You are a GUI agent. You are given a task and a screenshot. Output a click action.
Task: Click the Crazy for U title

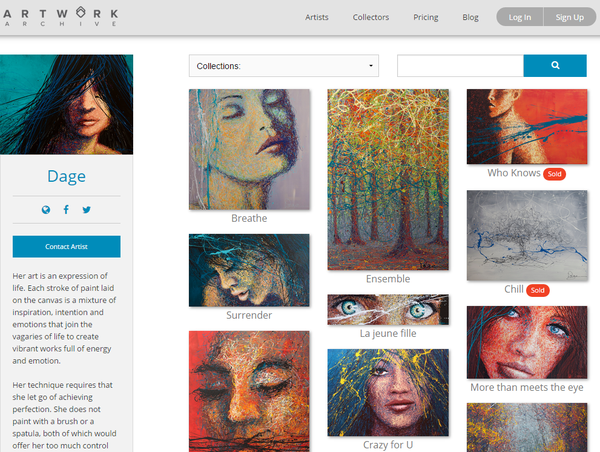[x=388, y=445]
